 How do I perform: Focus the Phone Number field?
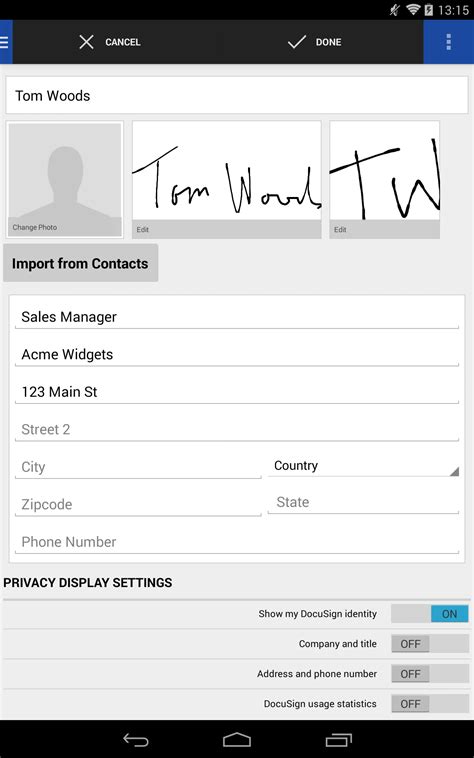coord(237,542)
